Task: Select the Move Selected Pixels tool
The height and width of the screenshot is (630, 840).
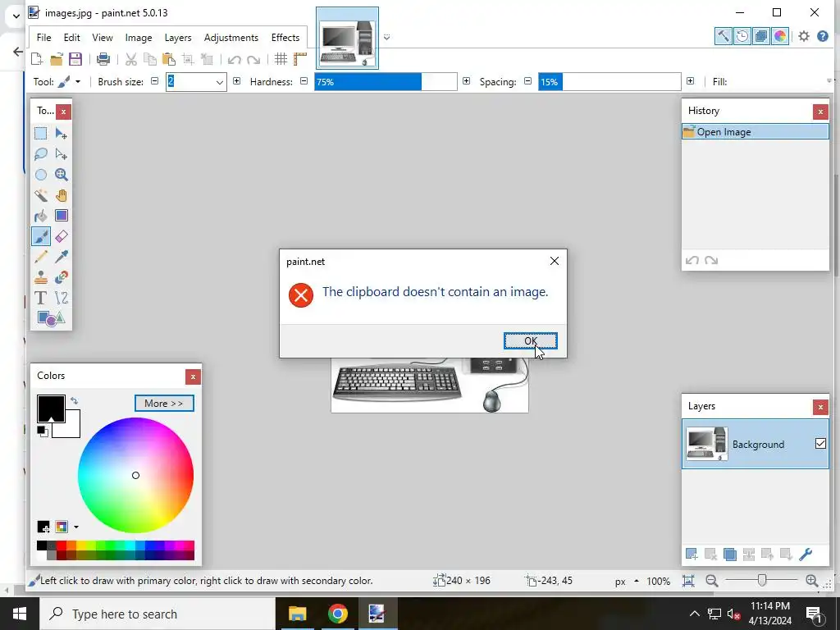Action: [61, 134]
